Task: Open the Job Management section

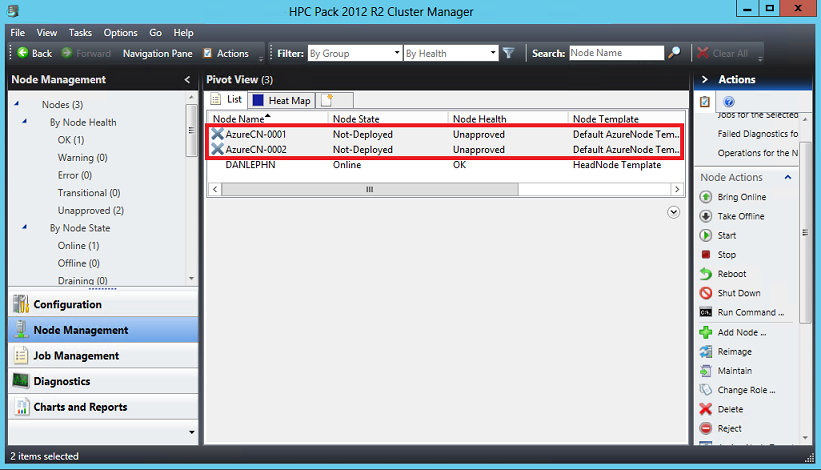Action: [x=76, y=355]
